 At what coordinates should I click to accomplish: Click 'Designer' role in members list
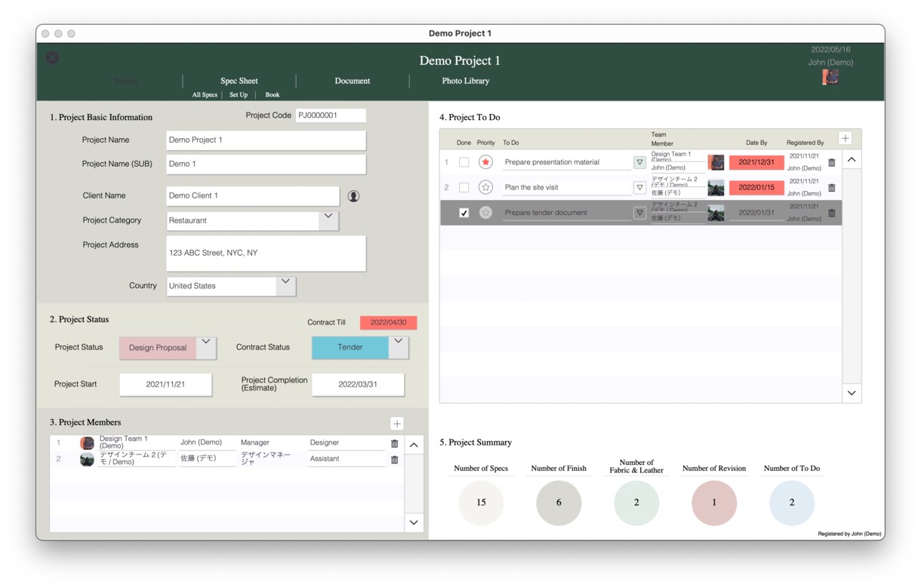(325, 443)
